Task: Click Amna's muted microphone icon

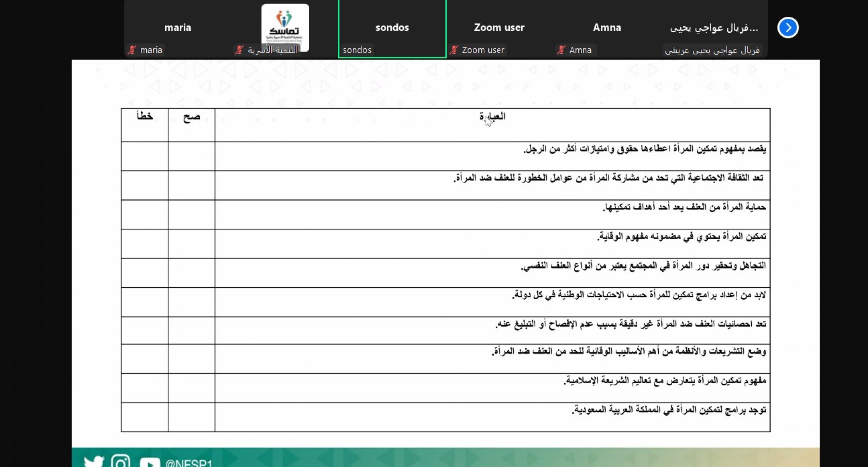Action: (561, 50)
